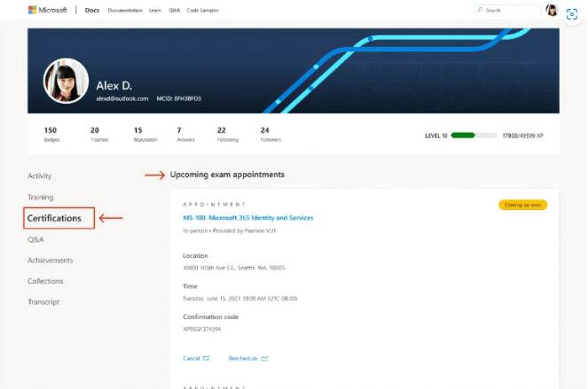Click the Coming up soon badge
This screenshot has height=389, width=588.
coord(522,205)
